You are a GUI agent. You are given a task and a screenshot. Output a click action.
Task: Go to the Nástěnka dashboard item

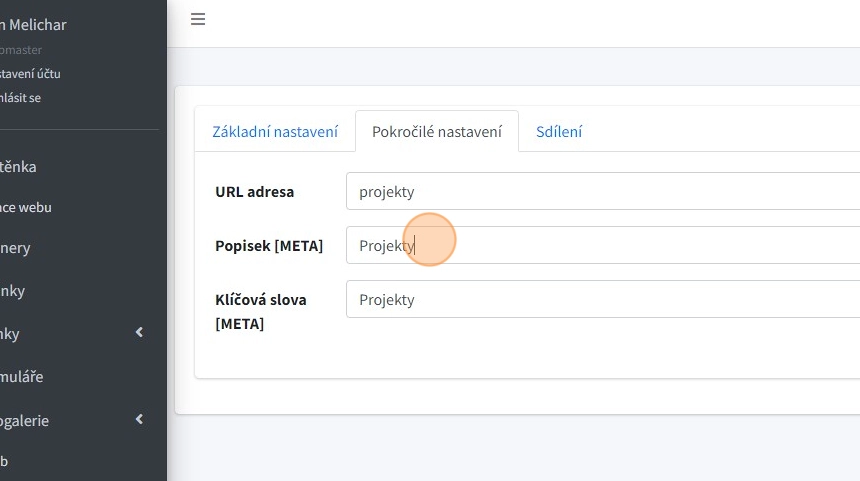point(18,167)
